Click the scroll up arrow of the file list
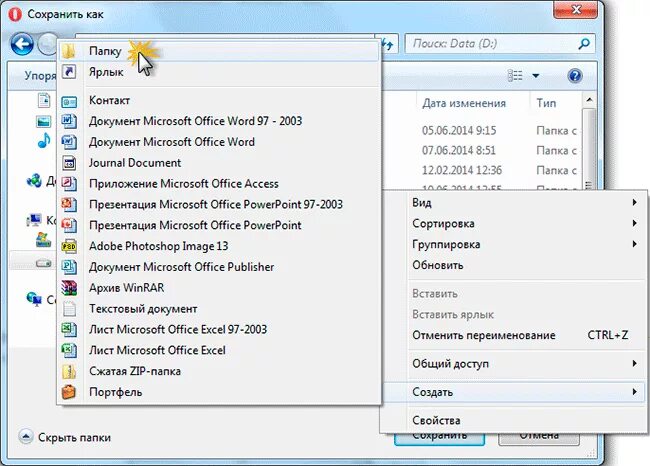The image size is (650, 466). 589,100
